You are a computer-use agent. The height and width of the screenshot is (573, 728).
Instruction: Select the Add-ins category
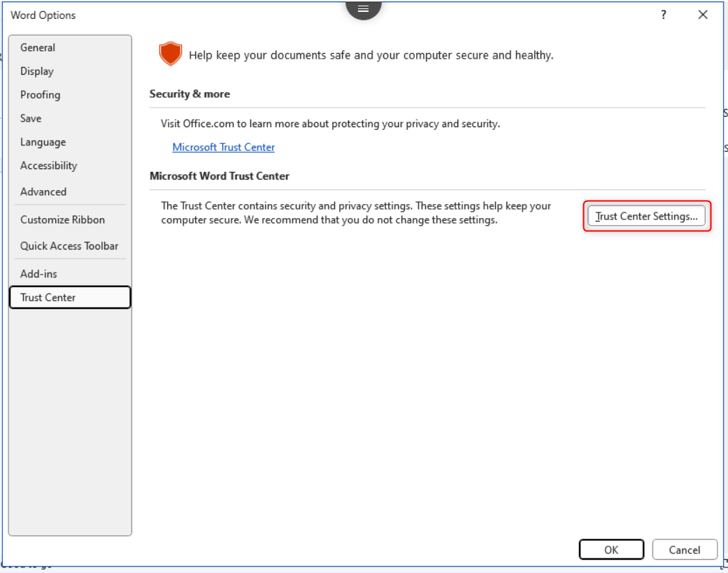[38, 274]
